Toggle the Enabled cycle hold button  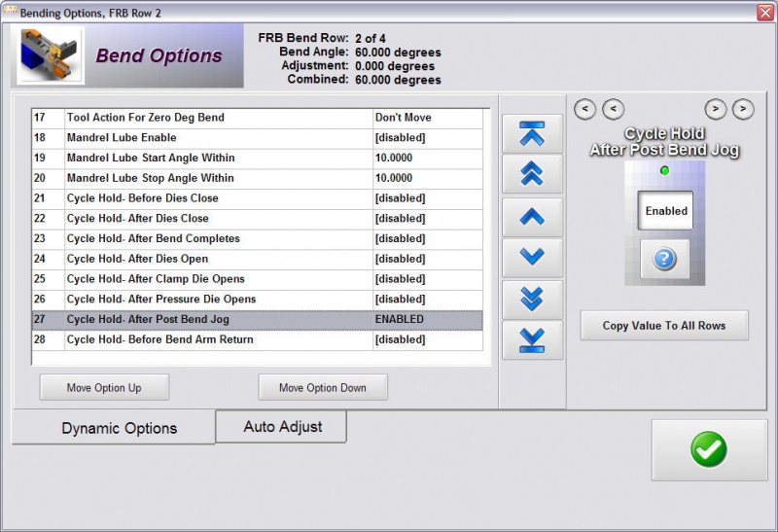point(665,211)
